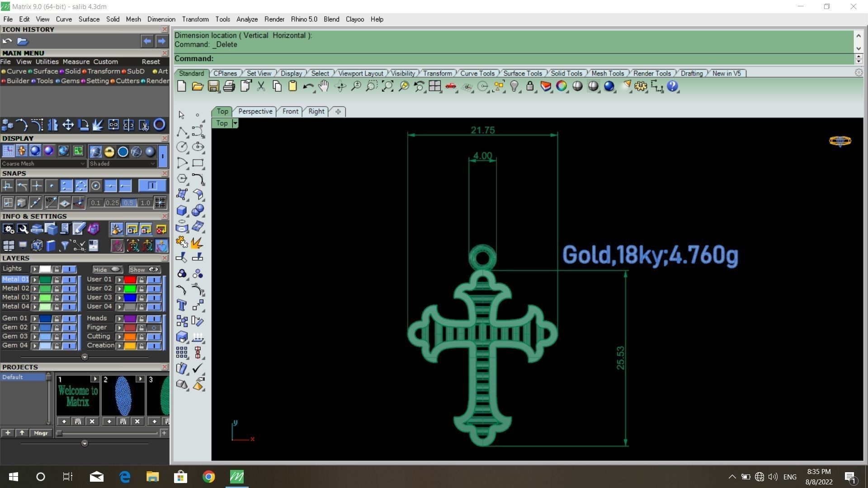The image size is (868, 488).
Task: Click the light bulb icon
Action: coord(514,86)
